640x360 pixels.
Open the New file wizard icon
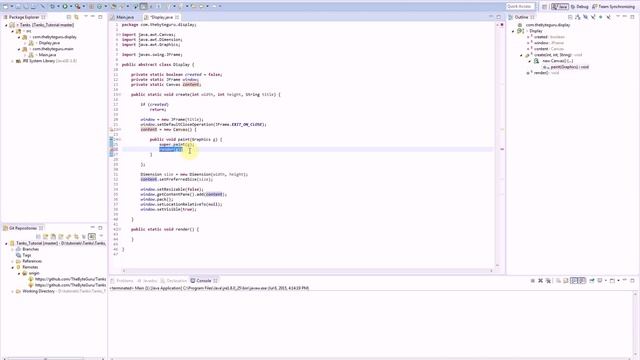tap(5, 6)
